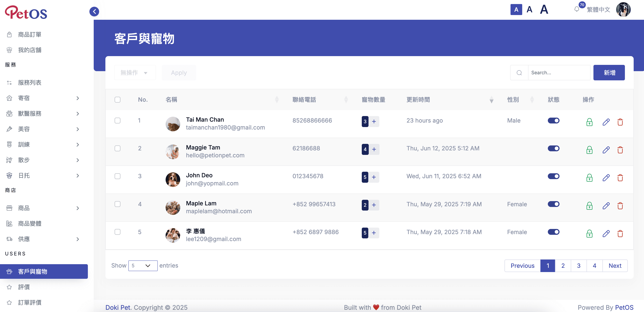
Task: Select the largest font size A
Action: point(544,9)
